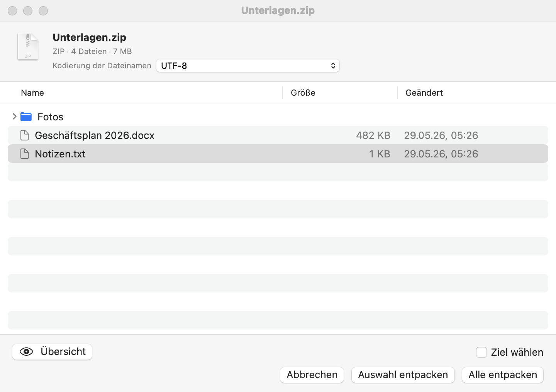Click the blue Fotos folder icon
This screenshot has height=392, width=556.
point(26,117)
